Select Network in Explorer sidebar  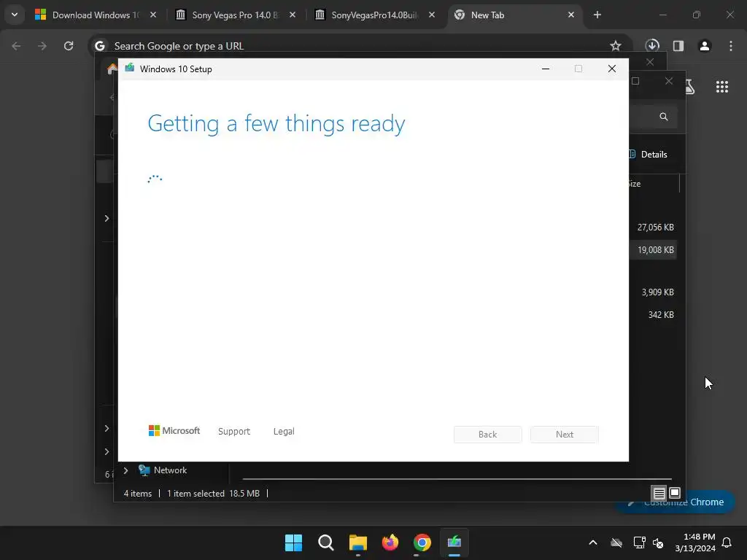(x=170, y=470)
